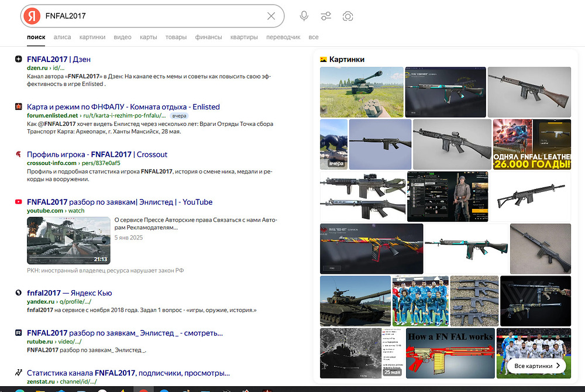Screen dimensions: 585x392
Task: Click youtube.com › watch URL
Action: coord(56,211)
